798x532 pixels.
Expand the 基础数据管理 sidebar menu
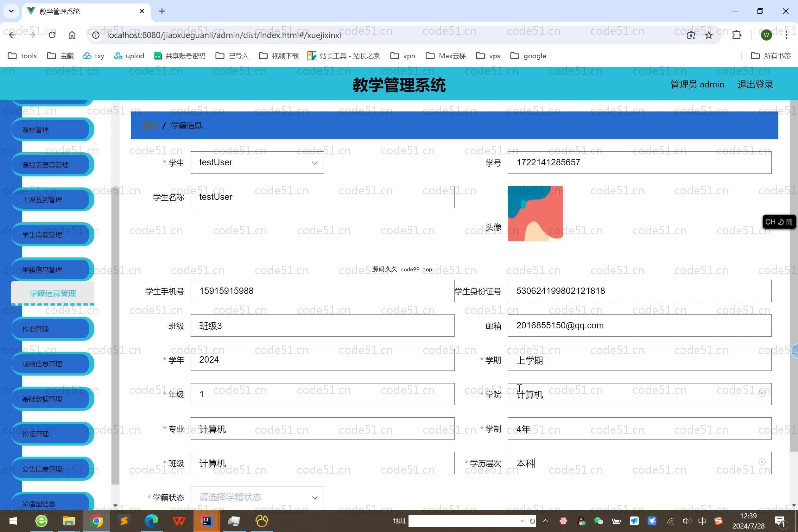coord(52,399)
